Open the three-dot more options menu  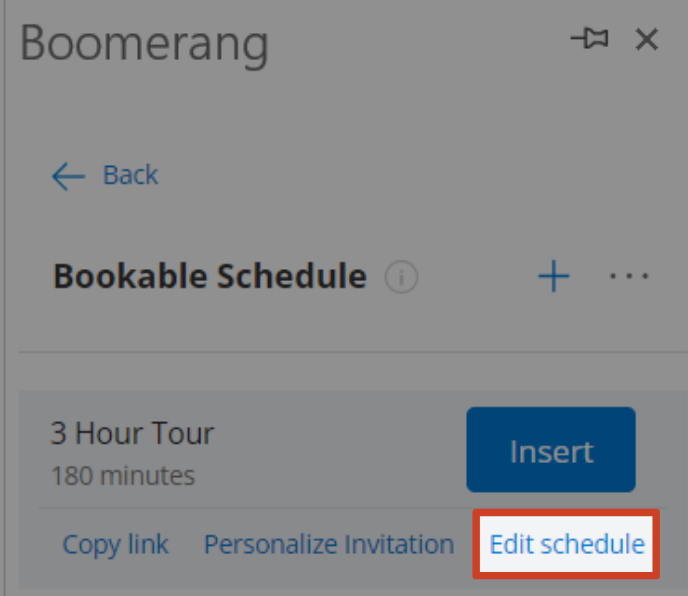pyautogui.click(x=629, y=276)
